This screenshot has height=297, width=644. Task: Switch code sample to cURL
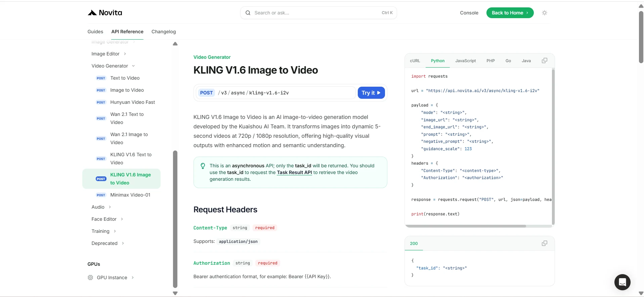point(415,61)
